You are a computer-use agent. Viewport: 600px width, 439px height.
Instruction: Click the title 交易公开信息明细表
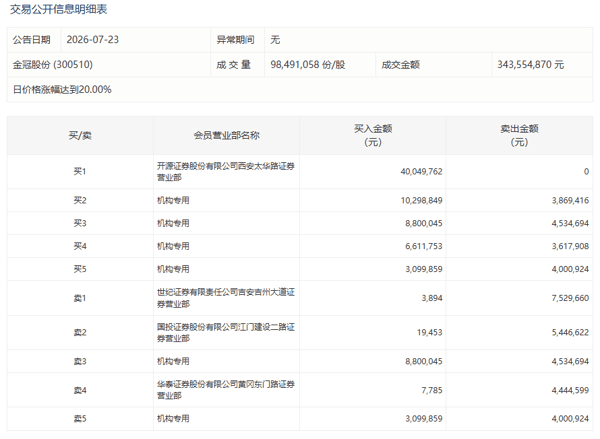coord(59,9)
